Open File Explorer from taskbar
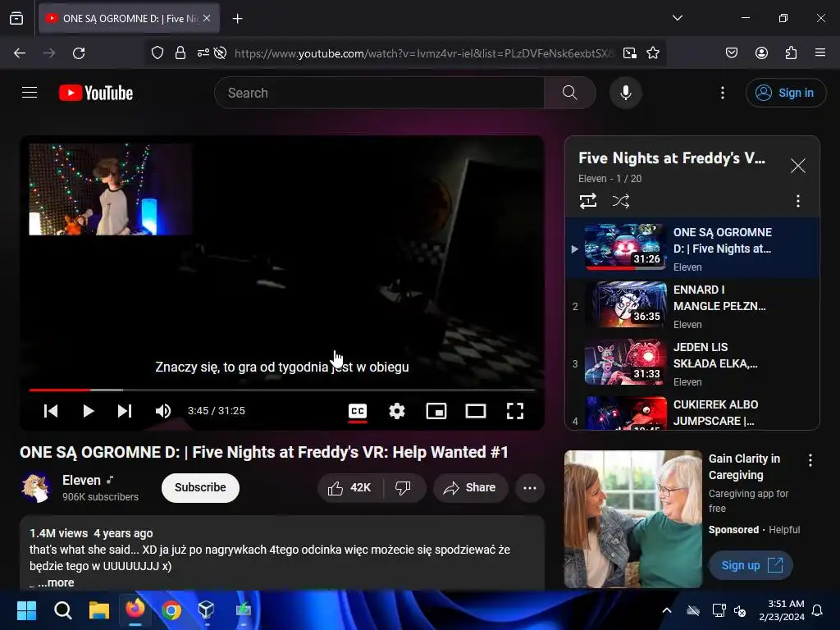Viewport: 840px width, 630px height. click(x=99, y=610)
